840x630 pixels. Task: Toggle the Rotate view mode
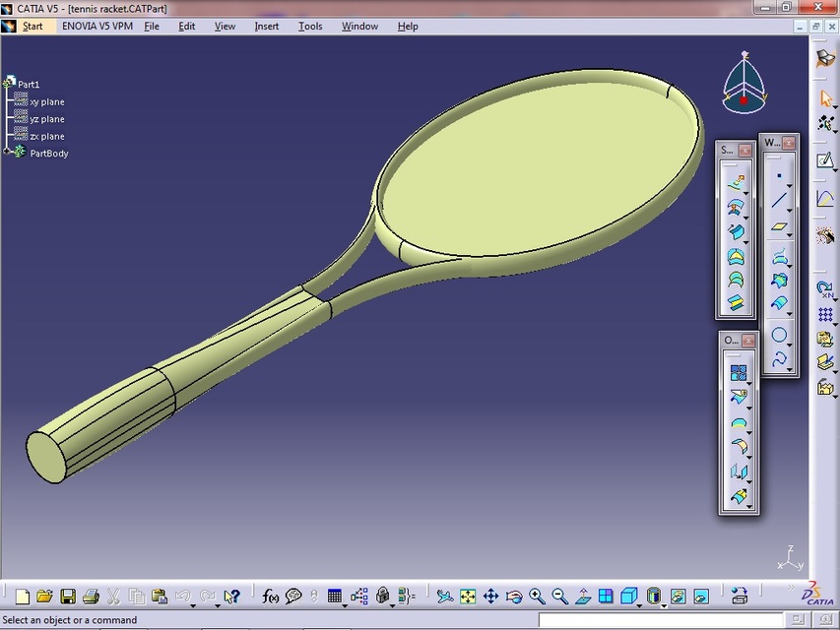pos(515,595)
